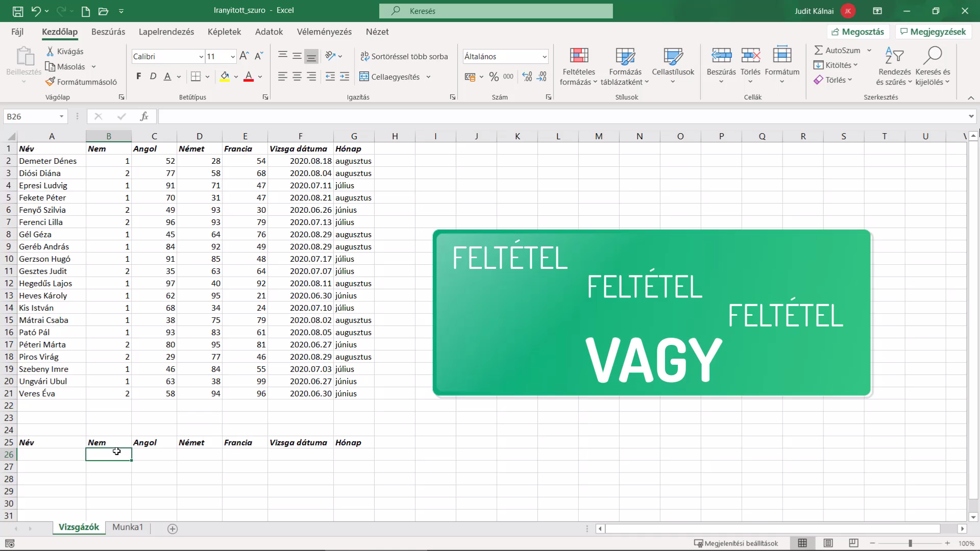Click the Megjegyzések comments button
980x551 pixels.
pos(933,32)
